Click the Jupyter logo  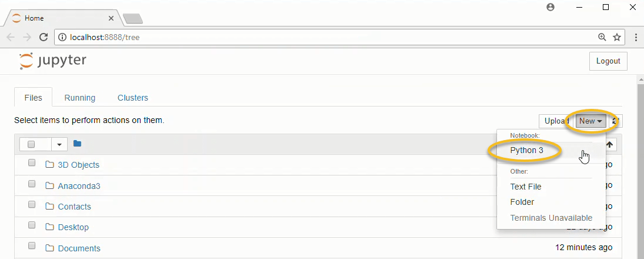click(53, 61)
